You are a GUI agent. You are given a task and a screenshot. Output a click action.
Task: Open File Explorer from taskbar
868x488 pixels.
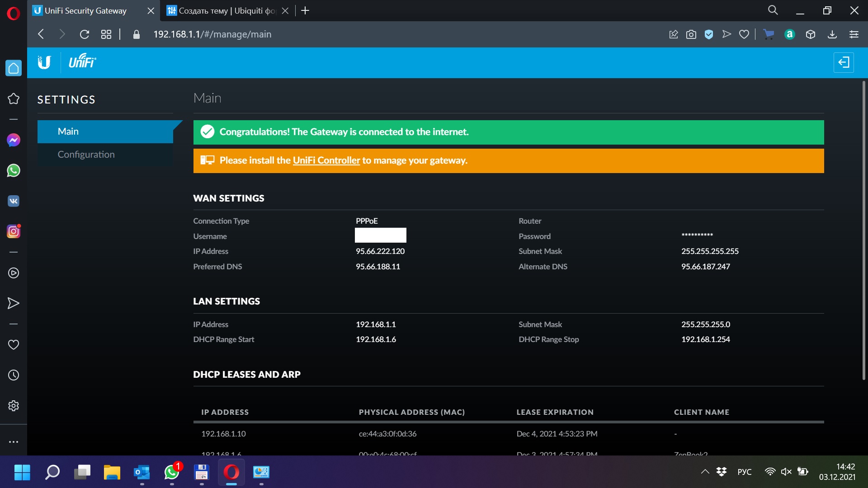coord(112,472)
